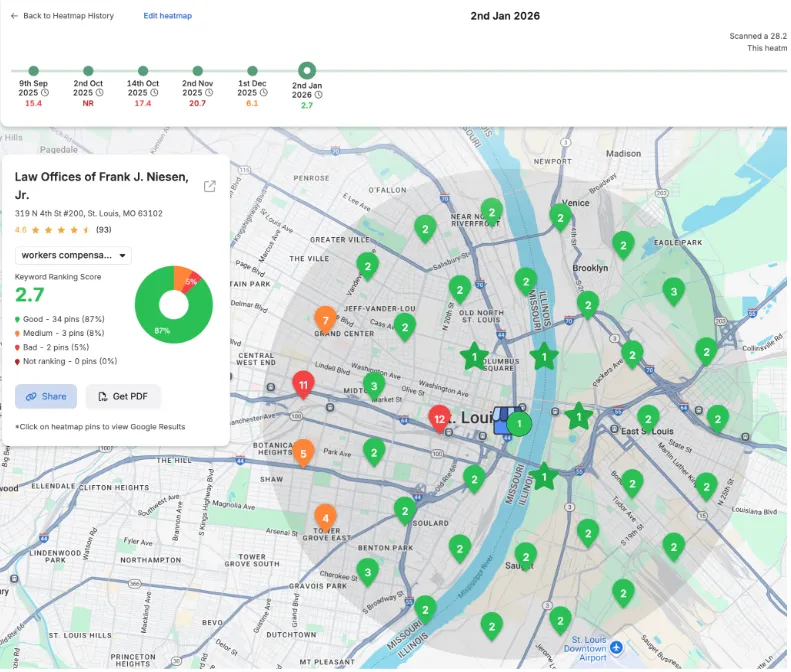This screenshot has width=791, height=672.
Task: Select the 9th Sep 2025 timeline marker
Action: tap(33, 71)
